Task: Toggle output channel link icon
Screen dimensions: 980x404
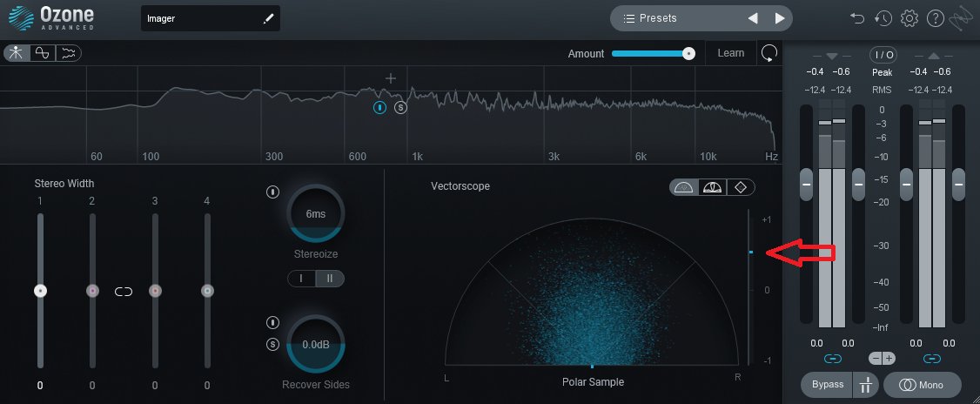Action: pyautogui.click(x=932, y=359)
